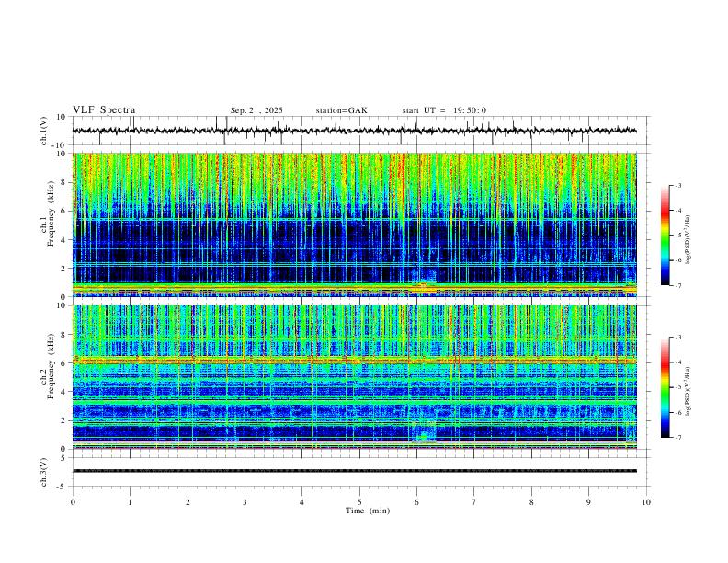This screenshot has width=728, height=563.
Task: Click the '-7' label on ch.2 color bar
Action: (677, 438)
